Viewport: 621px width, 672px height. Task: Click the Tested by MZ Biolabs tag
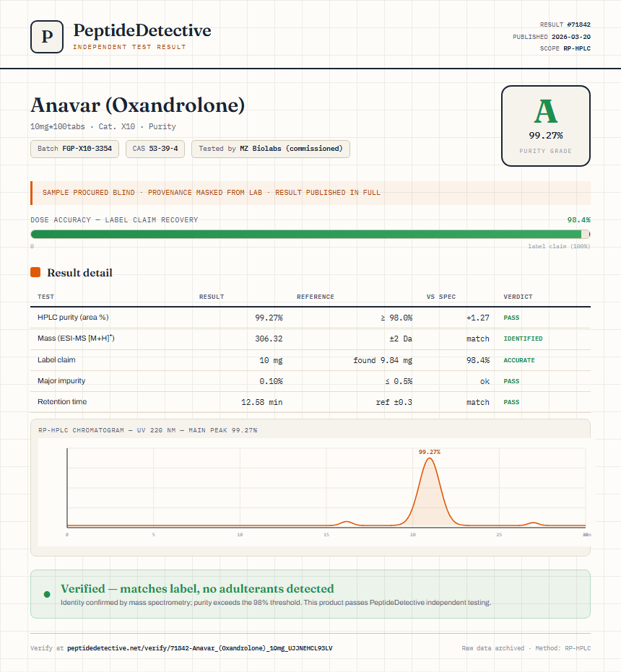click(271, 149)
